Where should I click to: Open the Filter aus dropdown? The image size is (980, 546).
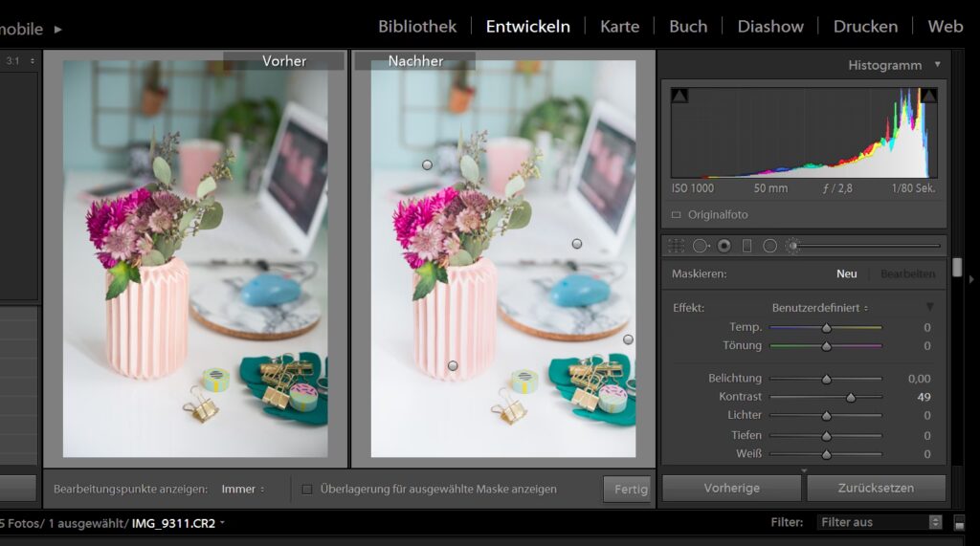(x=880, y=522)
